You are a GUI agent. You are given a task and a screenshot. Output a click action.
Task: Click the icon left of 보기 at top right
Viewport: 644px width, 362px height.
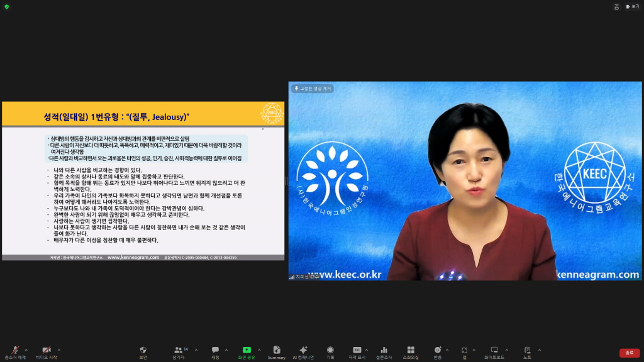(616, 6)
